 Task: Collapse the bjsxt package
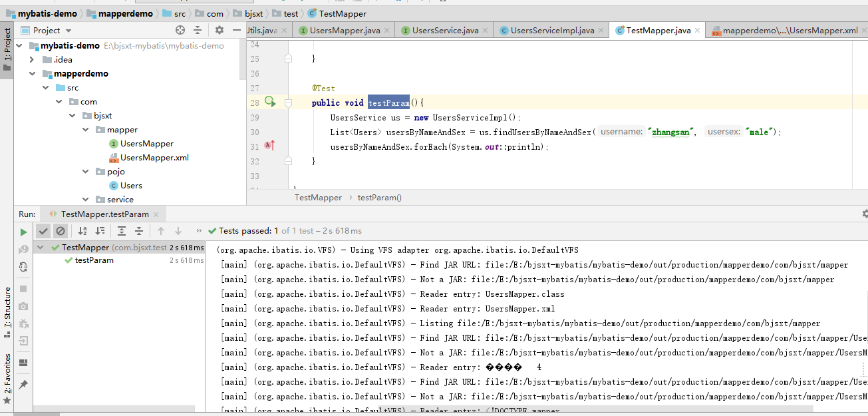[x=72, y=116]
